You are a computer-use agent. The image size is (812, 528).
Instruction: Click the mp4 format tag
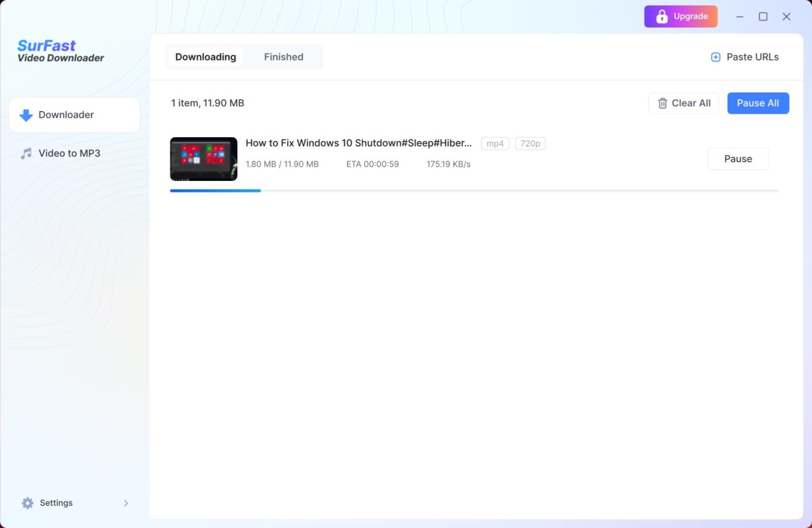(x=495, y=143)
